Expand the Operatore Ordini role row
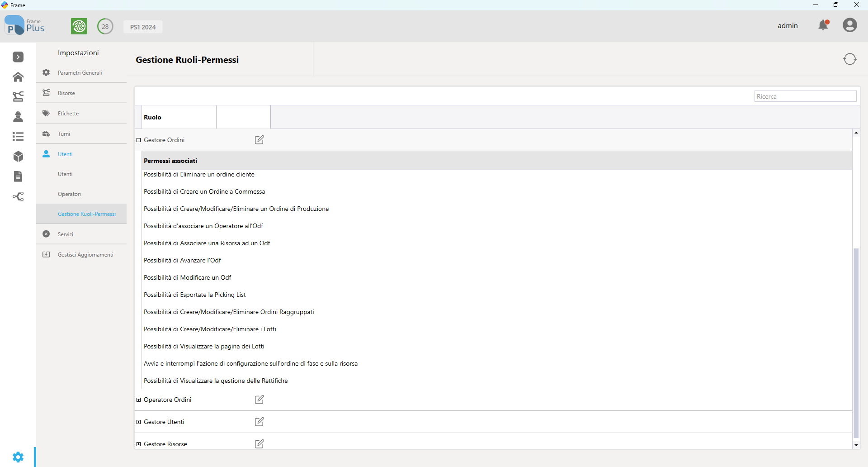This screenshot has height=467, width=868. point(139,400)
